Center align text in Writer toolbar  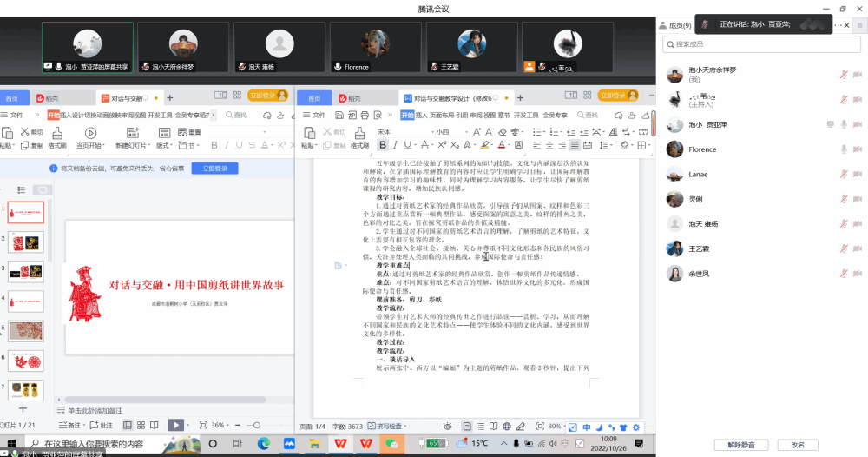(549, 145)
